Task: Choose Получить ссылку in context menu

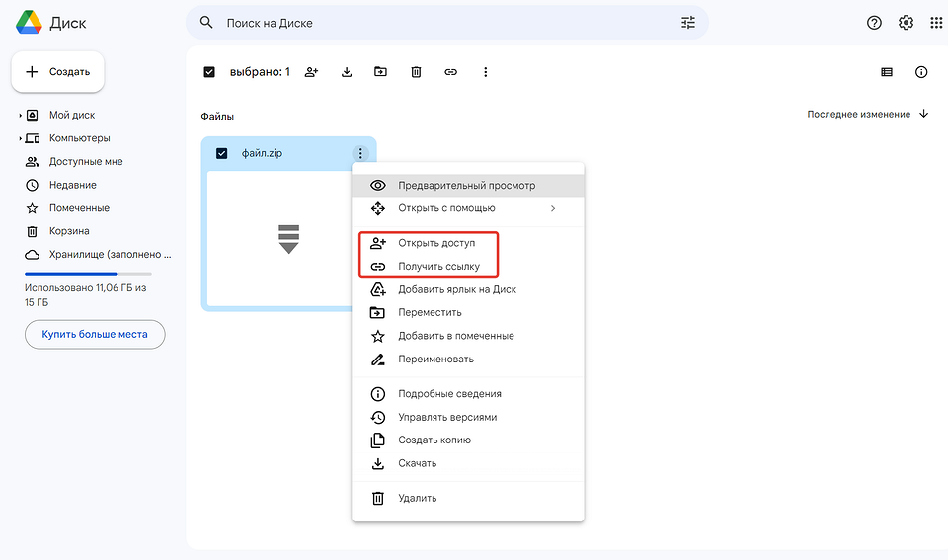Action: (x=468, y=266)
